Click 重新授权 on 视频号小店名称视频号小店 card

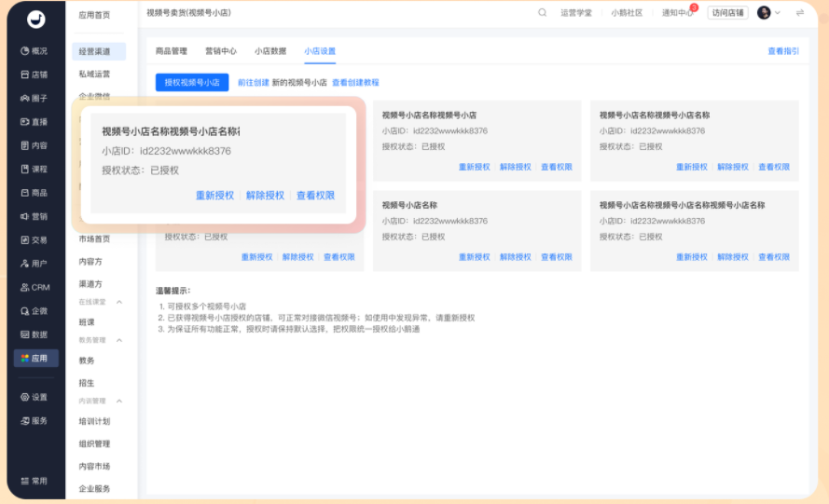click(x=475, y=167)
